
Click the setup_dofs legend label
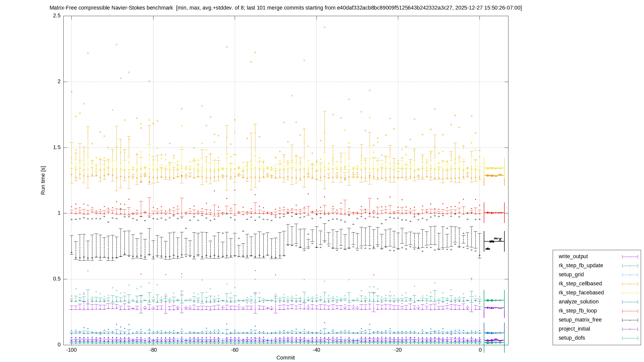coord(572,338)
